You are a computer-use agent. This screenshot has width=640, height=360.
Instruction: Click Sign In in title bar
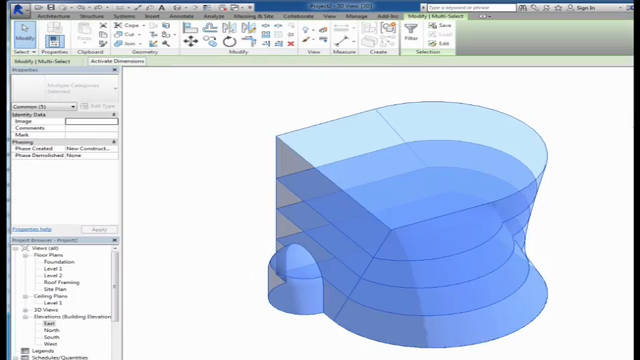pyautogui.click(x=585, y=7)
